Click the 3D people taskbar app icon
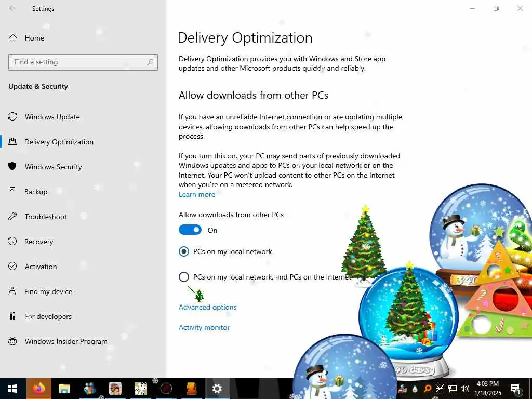The width and height of the screenshot is (532, 399). (89, 389)
